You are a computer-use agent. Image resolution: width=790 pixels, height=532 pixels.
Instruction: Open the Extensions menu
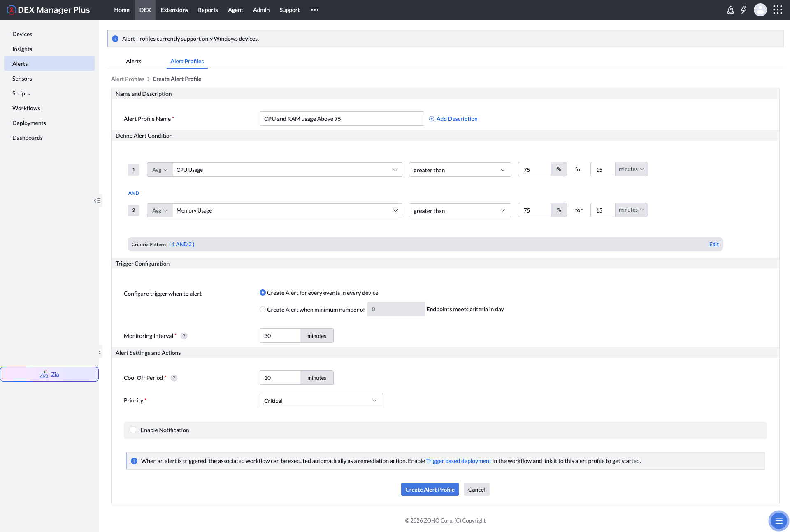pos(174,10)
